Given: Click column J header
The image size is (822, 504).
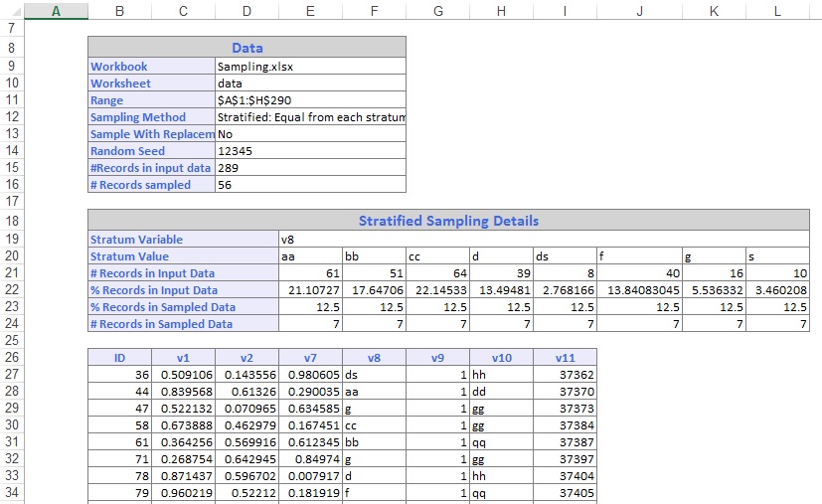Looking at the screenshot, I should 638,11.
